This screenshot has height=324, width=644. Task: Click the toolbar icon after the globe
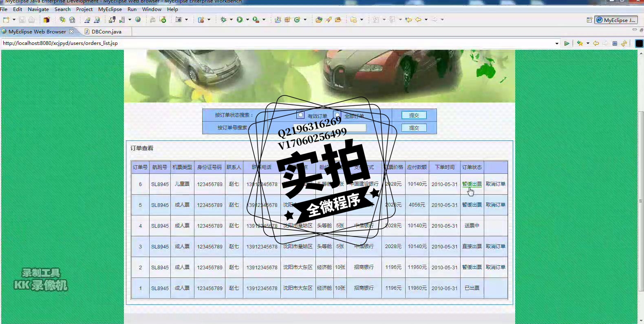pyautogui.click(x=152, y=20)
